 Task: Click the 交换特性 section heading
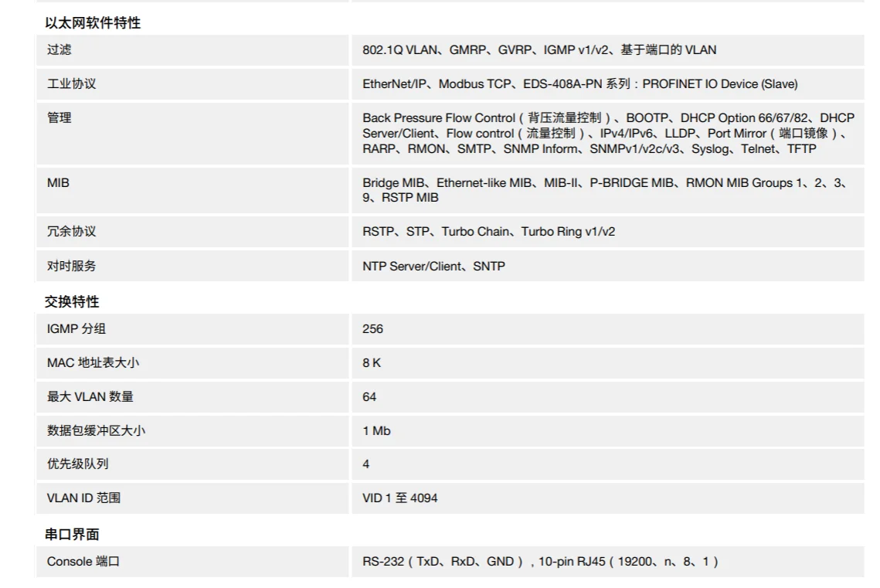73,302
